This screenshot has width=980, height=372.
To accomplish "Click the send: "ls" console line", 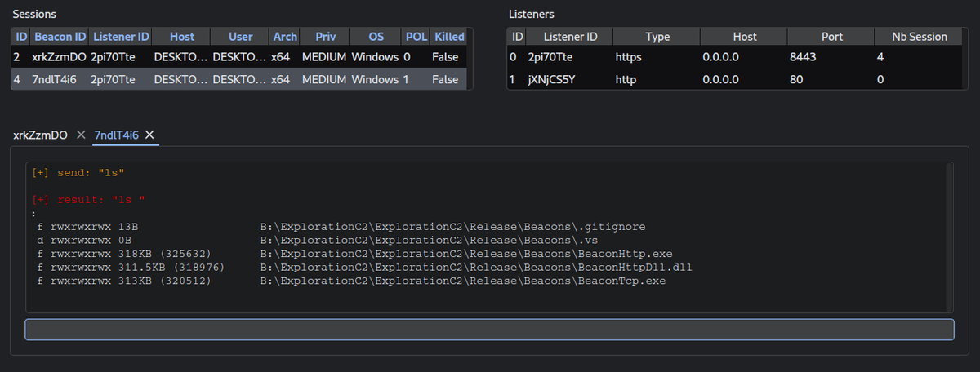I will click(x=78, y=173).
